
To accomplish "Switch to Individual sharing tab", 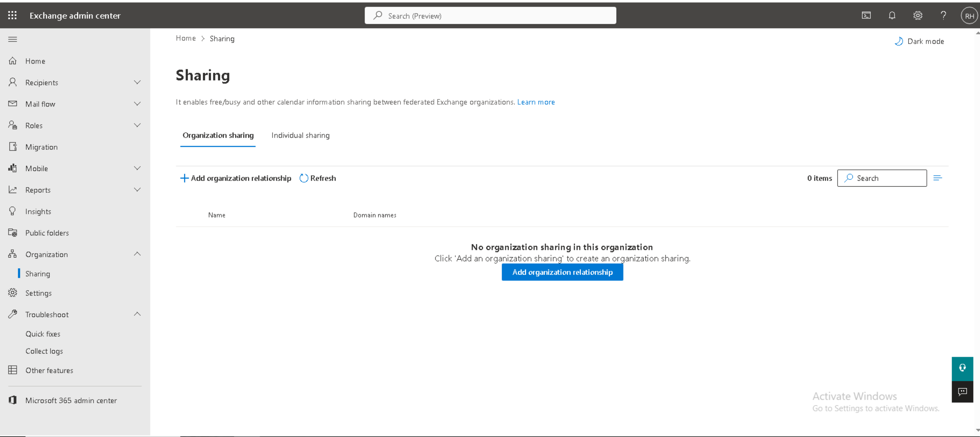I will [x=300, y=135].
